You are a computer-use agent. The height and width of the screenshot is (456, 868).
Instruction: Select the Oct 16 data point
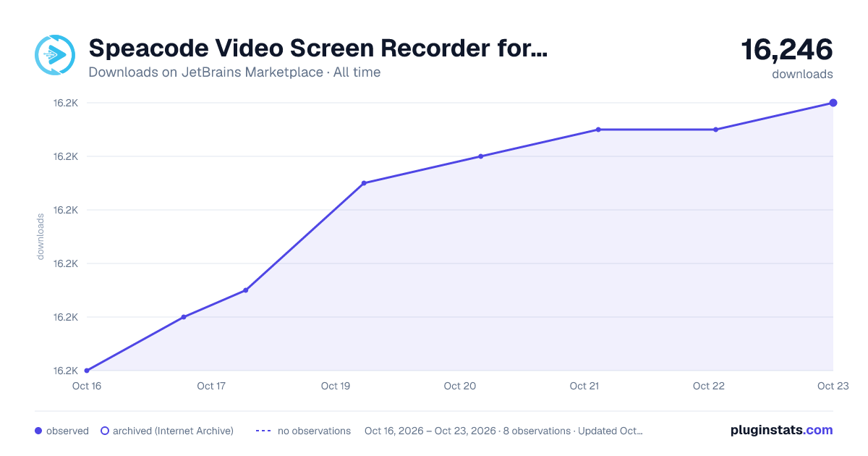[x=87, y=371]
